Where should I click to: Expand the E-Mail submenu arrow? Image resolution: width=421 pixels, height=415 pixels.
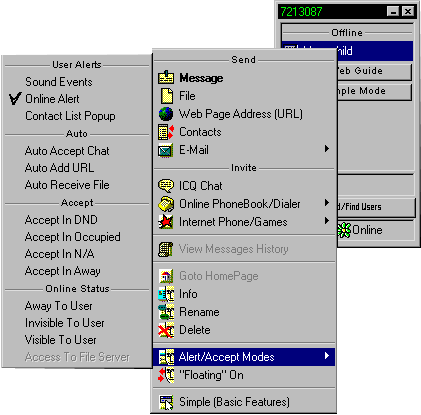(x=327, y=149)
